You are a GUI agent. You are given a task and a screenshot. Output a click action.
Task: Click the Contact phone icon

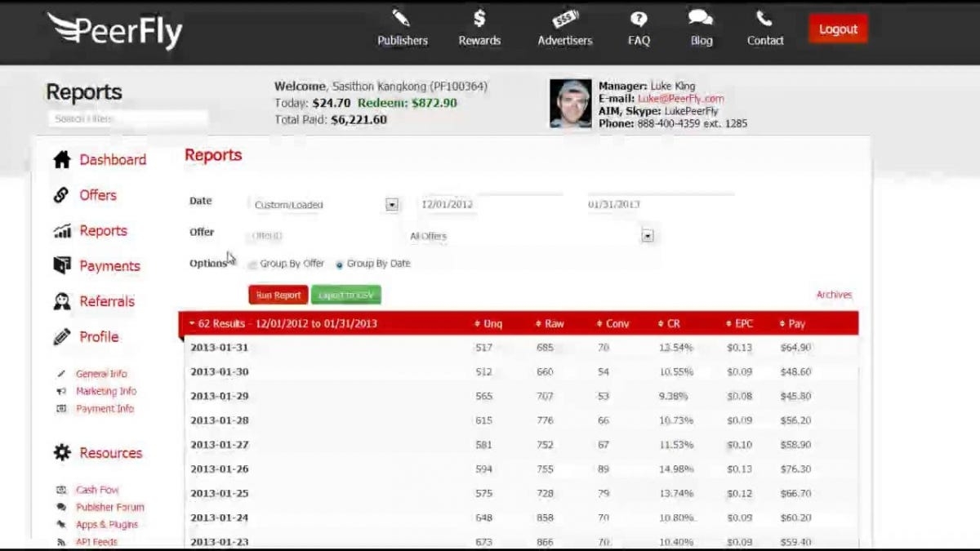(764, 18)
